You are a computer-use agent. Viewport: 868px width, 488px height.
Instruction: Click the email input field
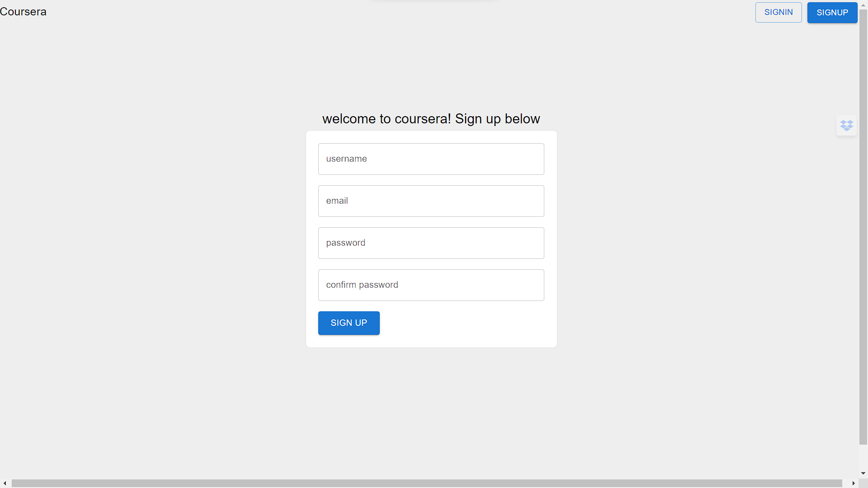click(x=431, y=201)
